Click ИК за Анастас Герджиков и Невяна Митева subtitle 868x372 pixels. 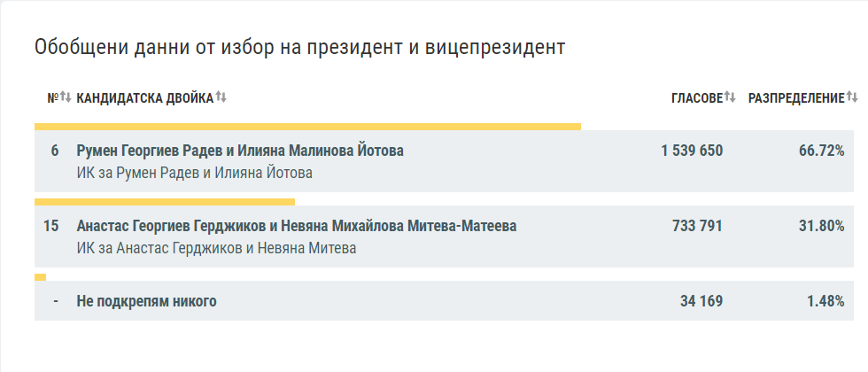(217, 248)
